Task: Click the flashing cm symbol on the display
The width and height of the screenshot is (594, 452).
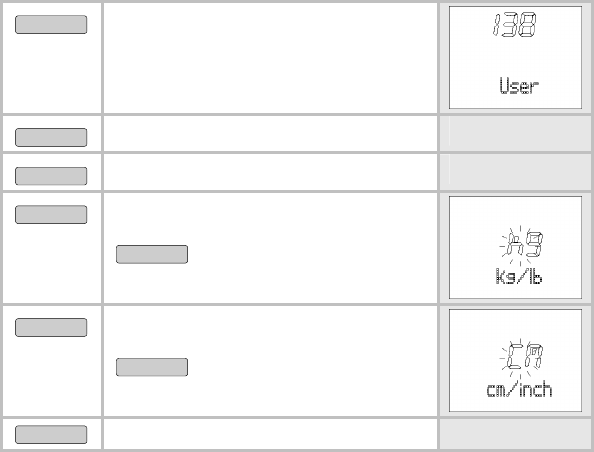Action: tap(522, 357)
